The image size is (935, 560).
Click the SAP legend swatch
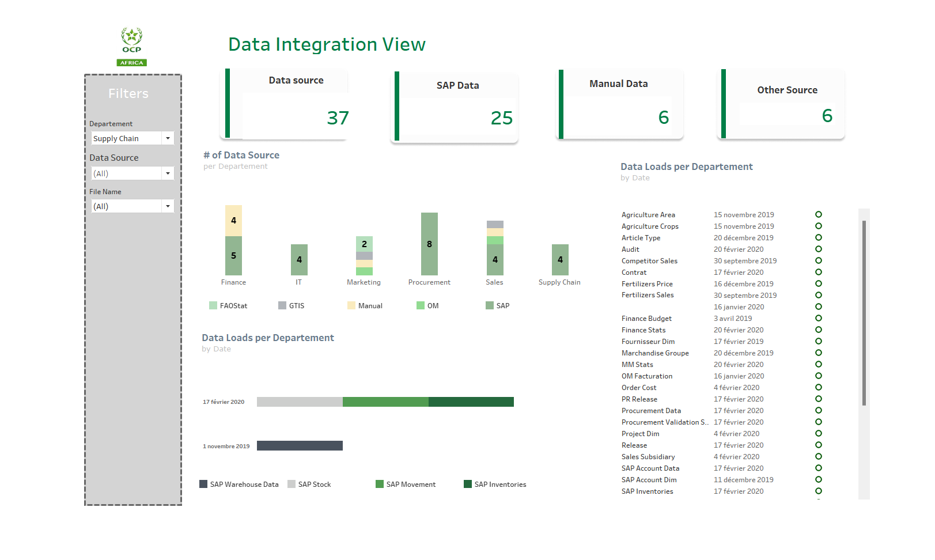pyautogui.click(x=490, y=305)
